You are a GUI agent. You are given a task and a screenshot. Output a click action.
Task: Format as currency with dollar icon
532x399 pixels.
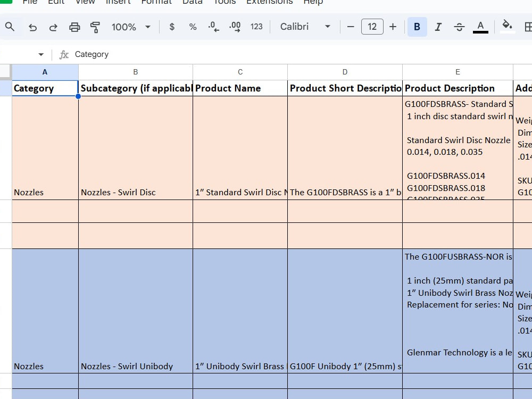coord(172,27)
